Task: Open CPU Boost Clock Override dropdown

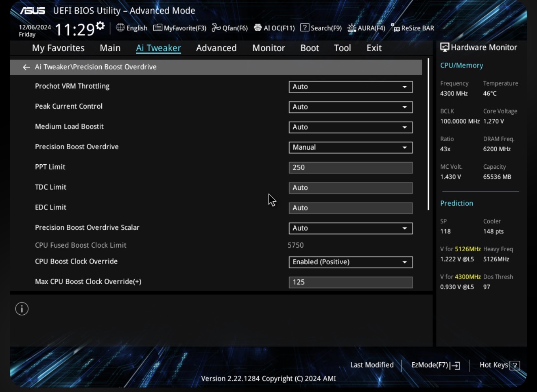Action: coord(351,262)
